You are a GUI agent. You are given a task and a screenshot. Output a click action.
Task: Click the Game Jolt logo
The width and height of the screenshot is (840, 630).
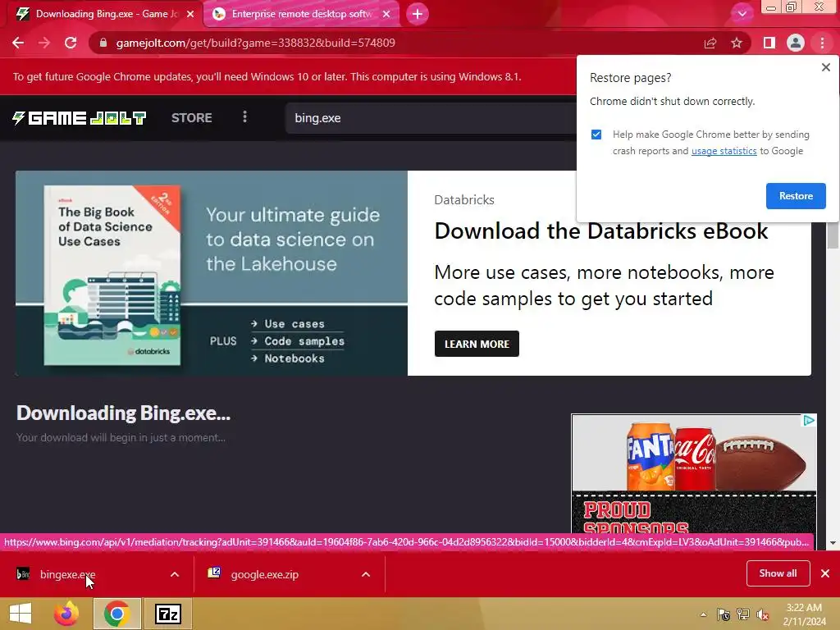tap(80, 118)
